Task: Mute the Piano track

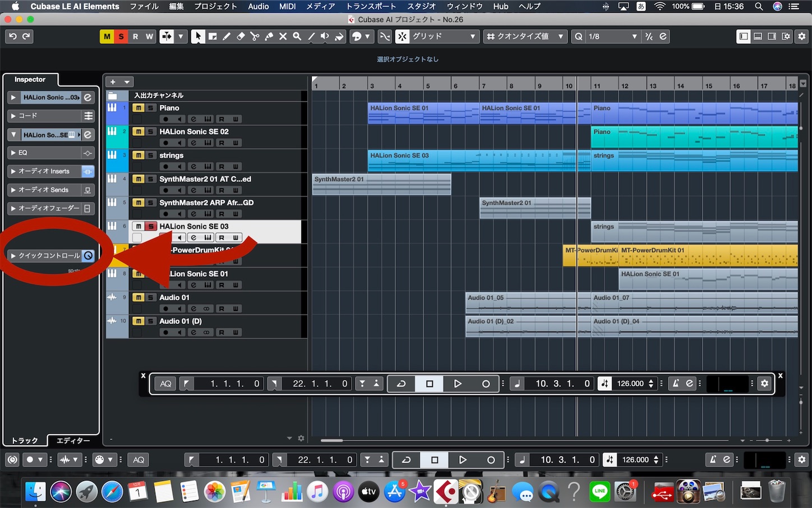Action: (138, 108)
